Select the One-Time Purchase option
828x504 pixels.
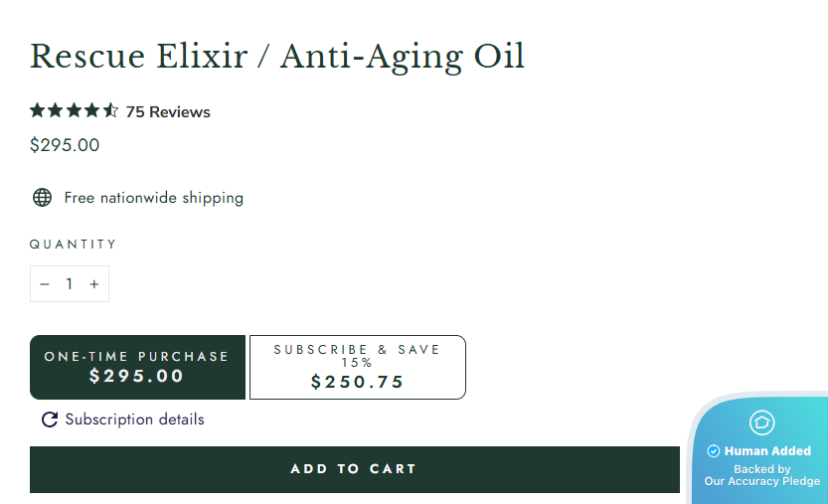click(137, 367)
